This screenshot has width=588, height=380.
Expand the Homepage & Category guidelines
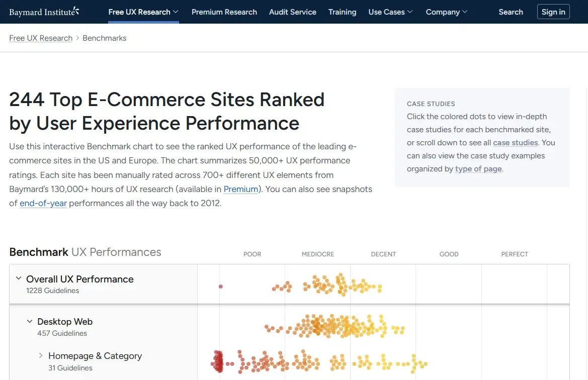click(40, 355)
